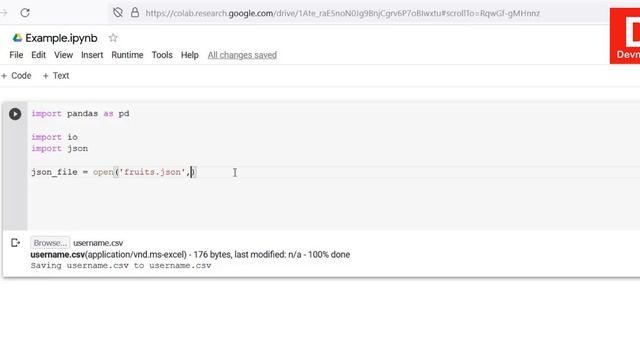Open the Runtime menu
This screenshot has width=640, height=360.
point(127,55)
